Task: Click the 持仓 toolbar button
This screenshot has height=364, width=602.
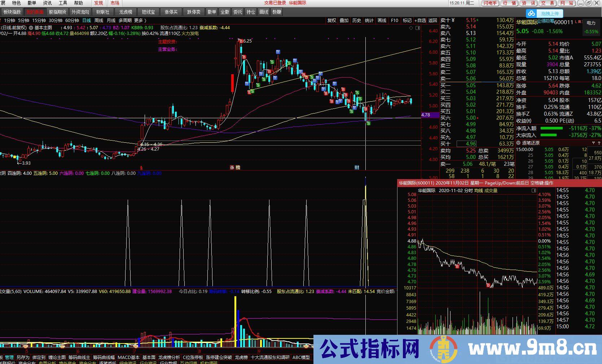Action: pos(251,12)
